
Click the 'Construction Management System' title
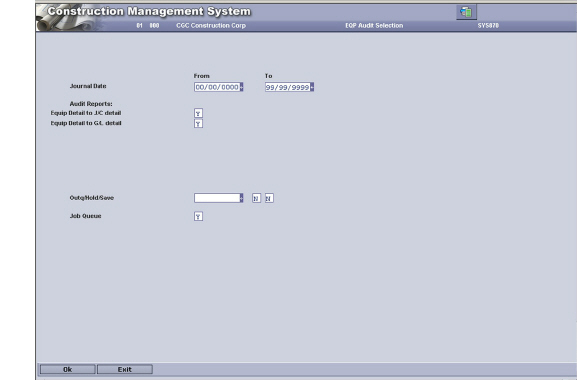pos(149,11)
